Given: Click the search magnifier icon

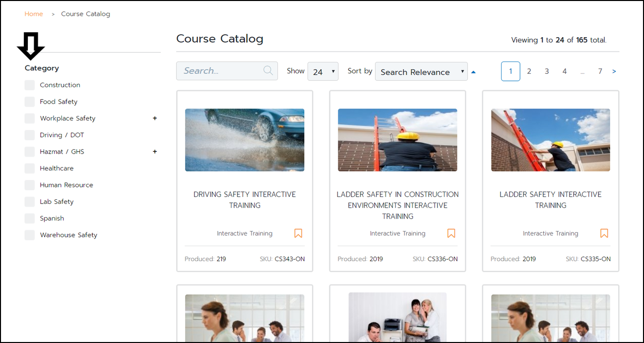Looking at the screenshot, I should 268,70.
